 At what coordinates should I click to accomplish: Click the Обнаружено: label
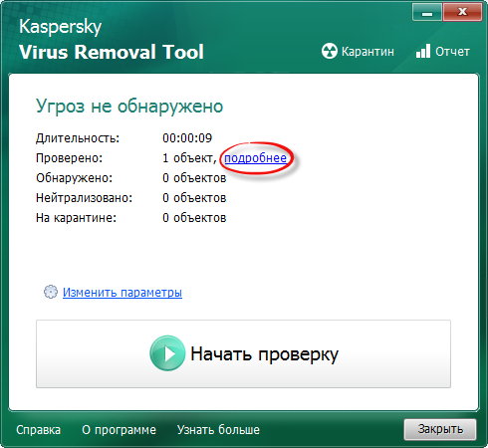75,178
